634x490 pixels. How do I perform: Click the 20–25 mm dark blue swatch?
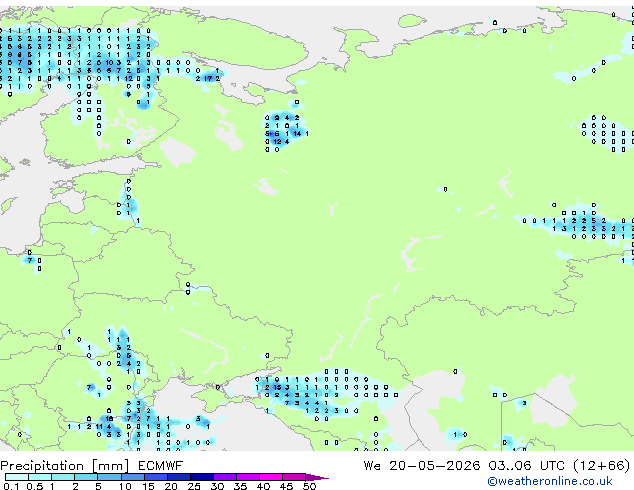tap(178, 477)
